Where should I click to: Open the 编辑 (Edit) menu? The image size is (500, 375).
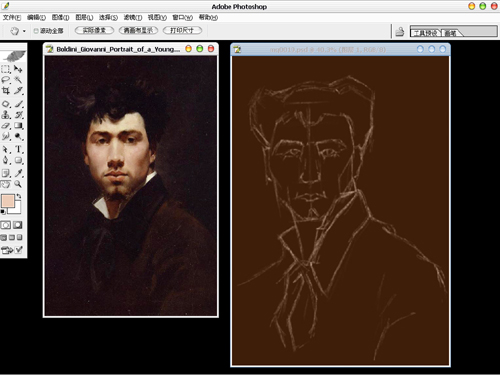pyautogui.click(x=36, y=17)
